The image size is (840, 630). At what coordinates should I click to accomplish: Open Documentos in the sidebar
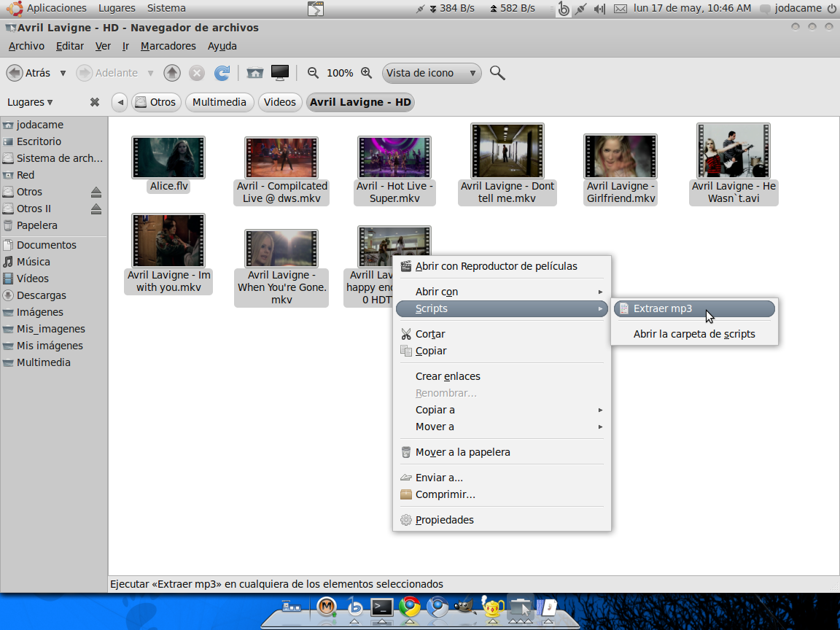coord(47,245)
